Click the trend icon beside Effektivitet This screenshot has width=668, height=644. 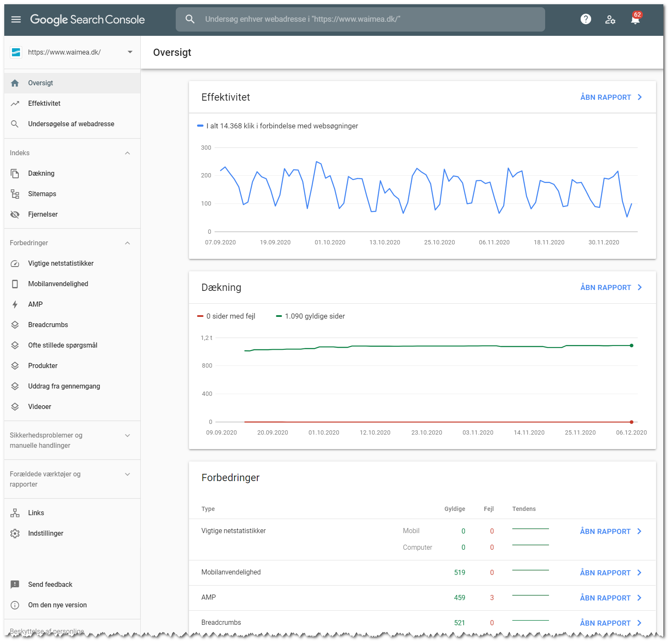coord(15,104)
